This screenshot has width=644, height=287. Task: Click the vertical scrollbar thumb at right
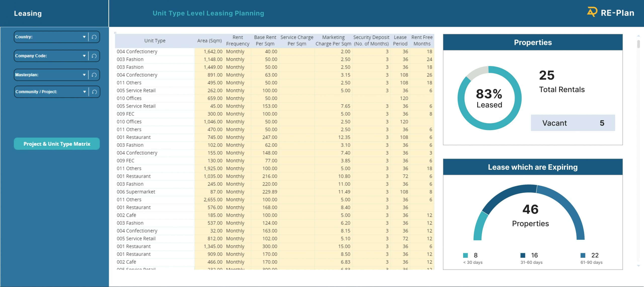638,44
